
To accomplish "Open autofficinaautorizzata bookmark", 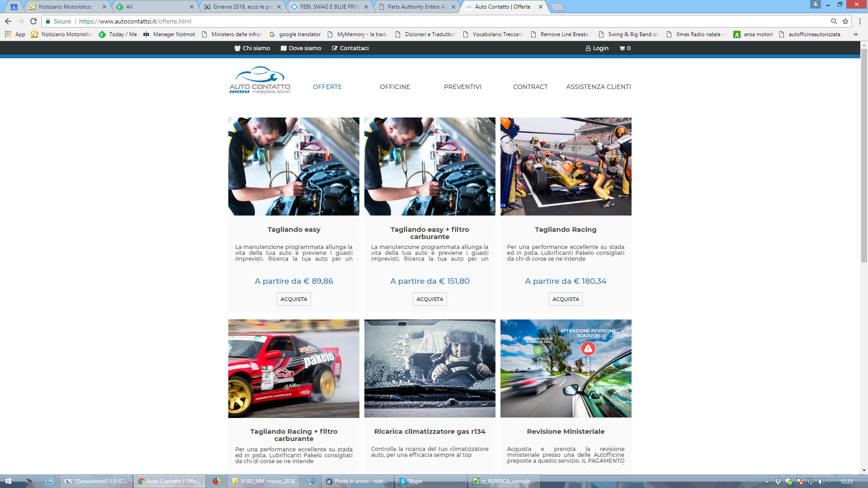I will [x=810, y=34].
